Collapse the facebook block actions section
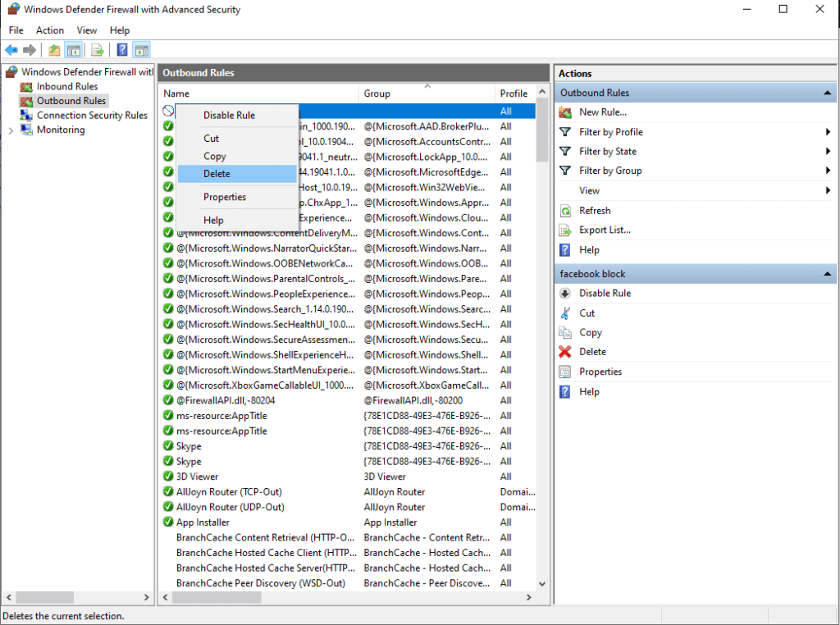The height and width of the screenshot is (625, 840). (827, 274)
